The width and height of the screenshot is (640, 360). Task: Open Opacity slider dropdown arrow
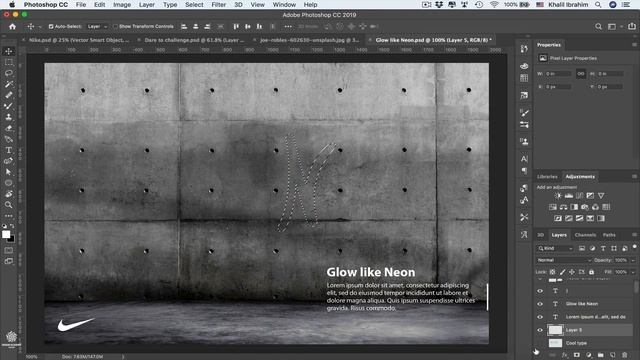pyautogui.click(x=633, y=260)
